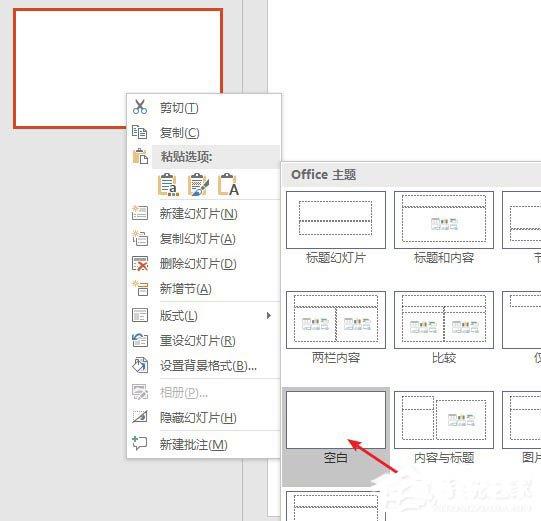Click the New Comment icon
This screenshot has width=541, height=521.
pyautogui.click(x=140, y=443)
